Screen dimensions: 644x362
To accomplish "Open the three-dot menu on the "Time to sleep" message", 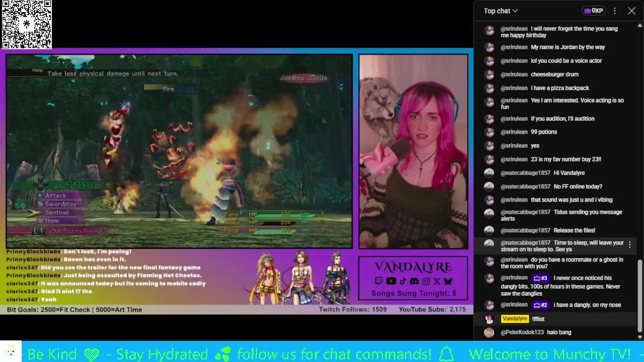I will click(x=629, y=245).
